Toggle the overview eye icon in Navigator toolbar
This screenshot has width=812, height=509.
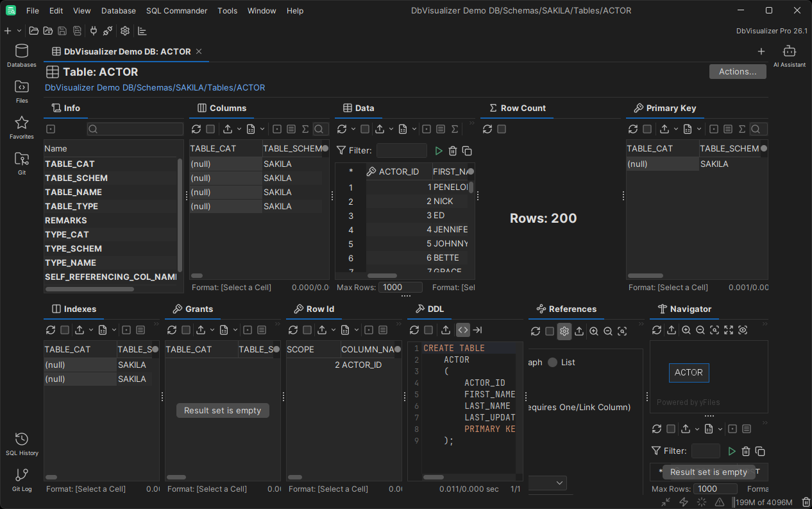[743, 330]
